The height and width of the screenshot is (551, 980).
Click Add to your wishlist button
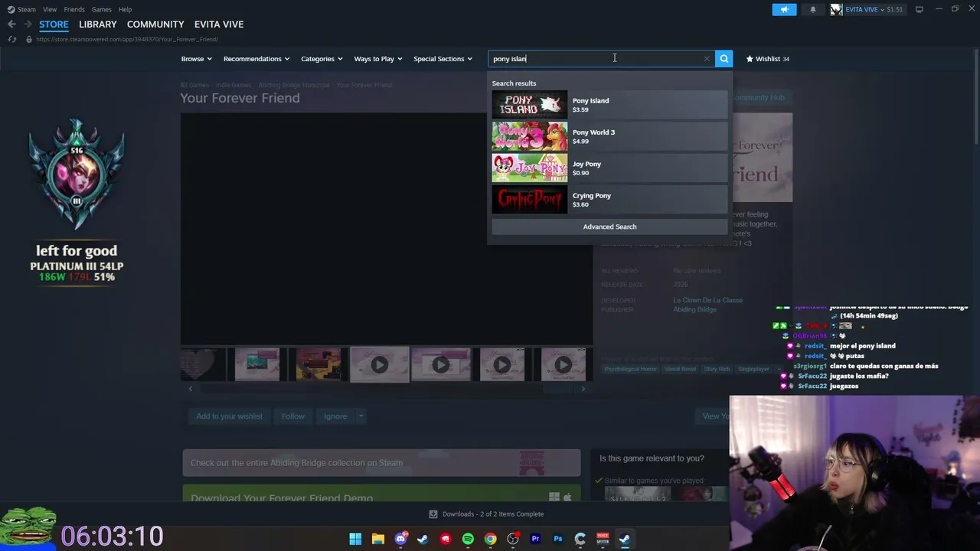[229, 416]
